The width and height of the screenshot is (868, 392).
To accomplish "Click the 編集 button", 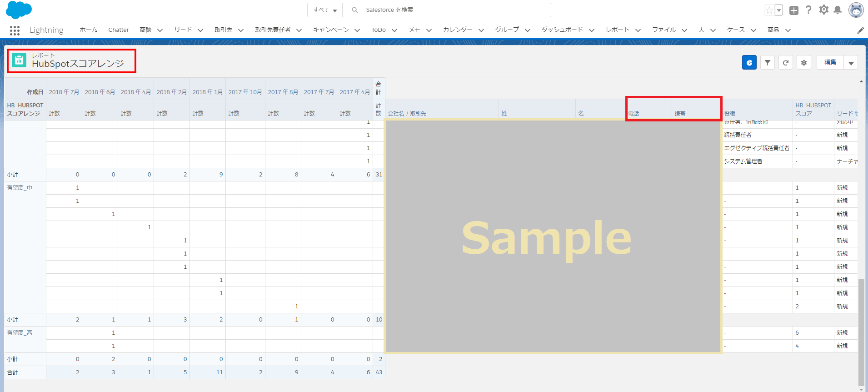I will tap(830, 62).
